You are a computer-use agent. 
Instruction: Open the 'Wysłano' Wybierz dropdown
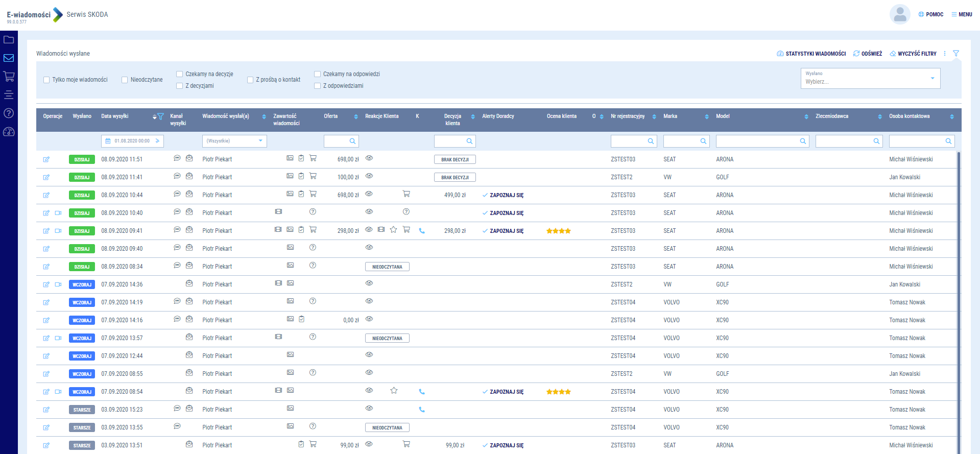pyautogui.click(x=870, y=79)
